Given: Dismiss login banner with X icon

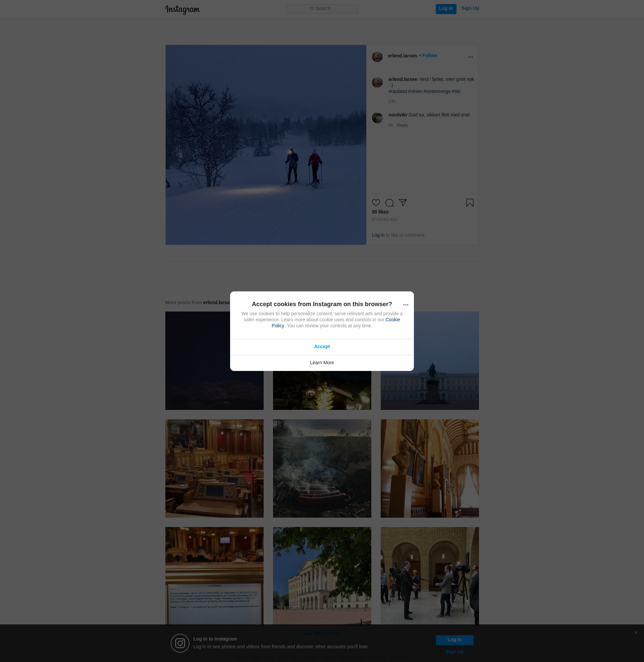Looking at the screenshot, I should click(x=636, y=632).
